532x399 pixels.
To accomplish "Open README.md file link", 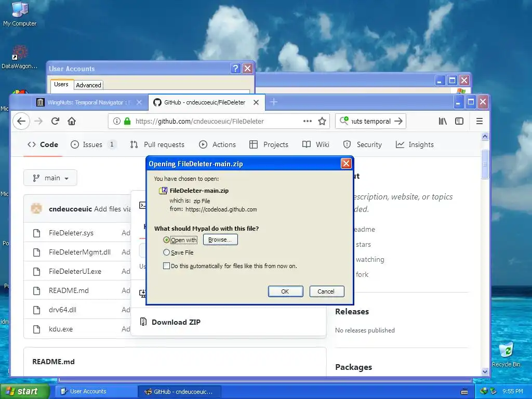I will click(x=69, y=290).
